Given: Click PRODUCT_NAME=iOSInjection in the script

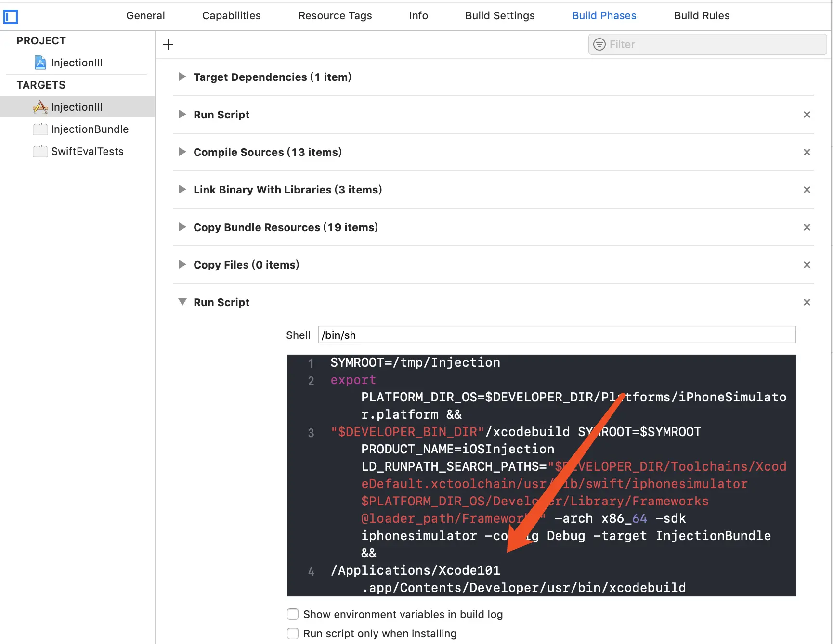Looking at the screenshot, I should 458,449.
